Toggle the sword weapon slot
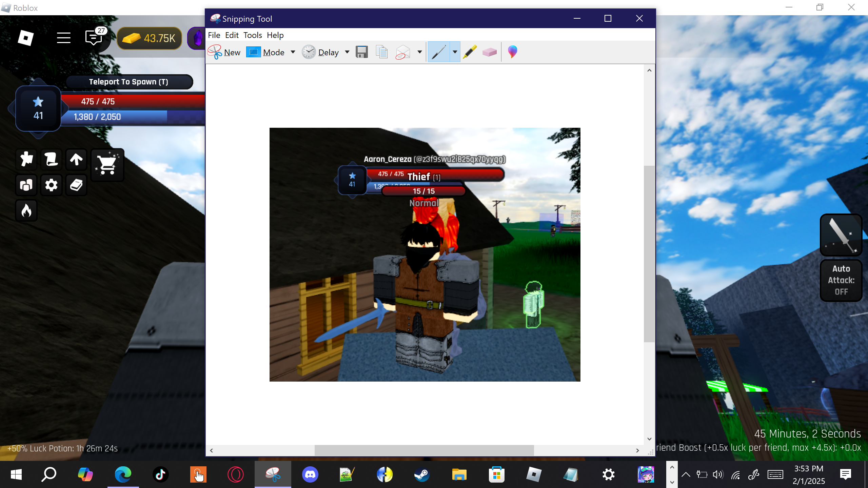The width and height of the screenshot is (868, 488). click(841, 236)
